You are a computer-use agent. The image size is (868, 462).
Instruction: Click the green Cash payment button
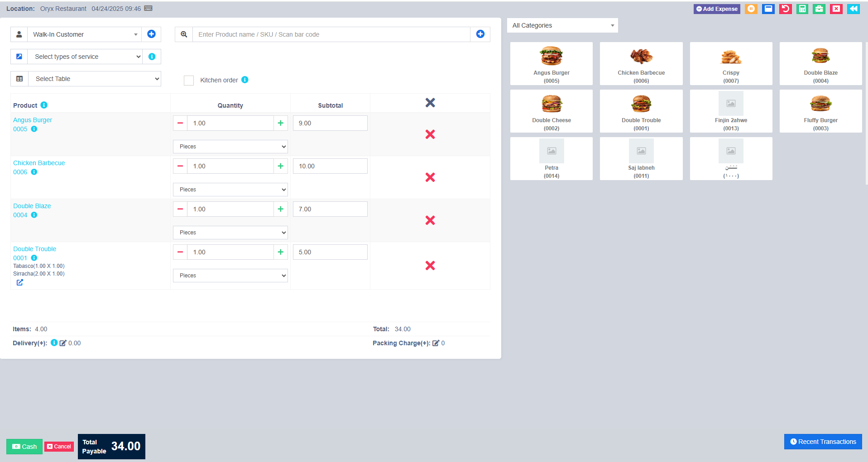(x=24, y=447)
